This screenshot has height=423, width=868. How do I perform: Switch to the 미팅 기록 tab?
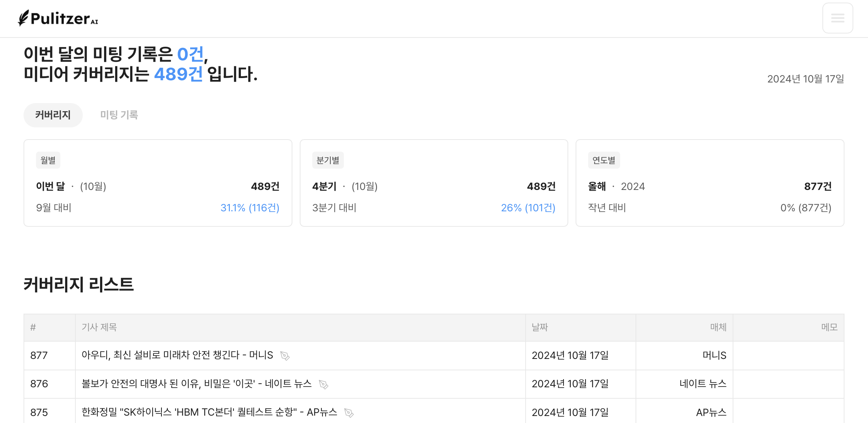pos(119,115)
